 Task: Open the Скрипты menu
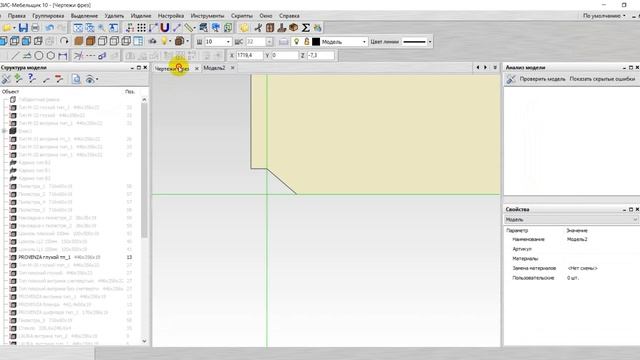[242, 16]
